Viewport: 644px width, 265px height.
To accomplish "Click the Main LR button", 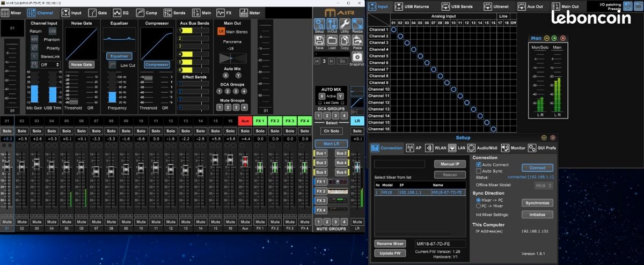I will point(332,143).
